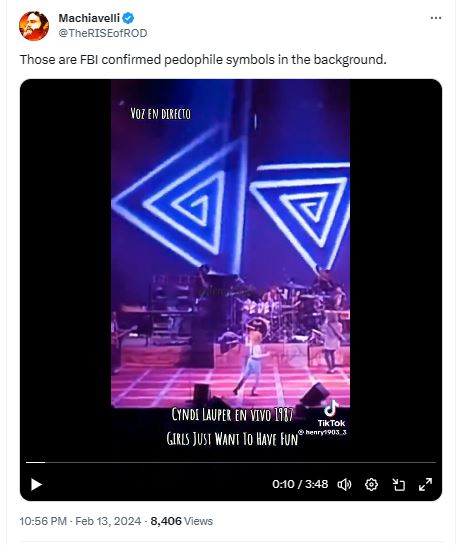This screenshot has width=463, height=545.
Task: Open the three-dot more options menu
Action: tap(436, 18)
